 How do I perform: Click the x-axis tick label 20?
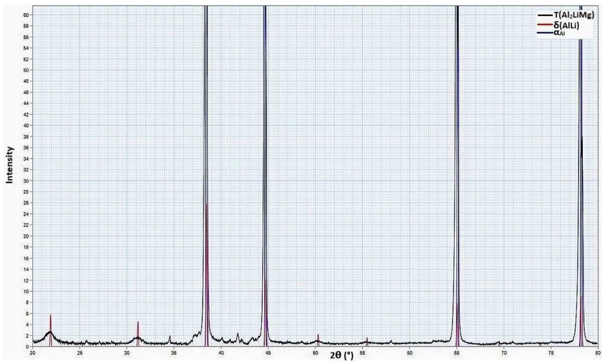coord(33,353)
